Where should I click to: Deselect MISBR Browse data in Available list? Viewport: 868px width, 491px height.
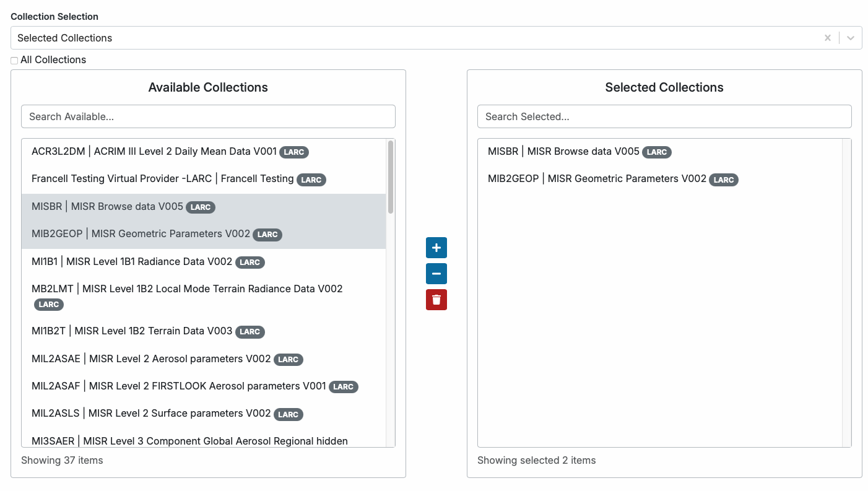107,207
